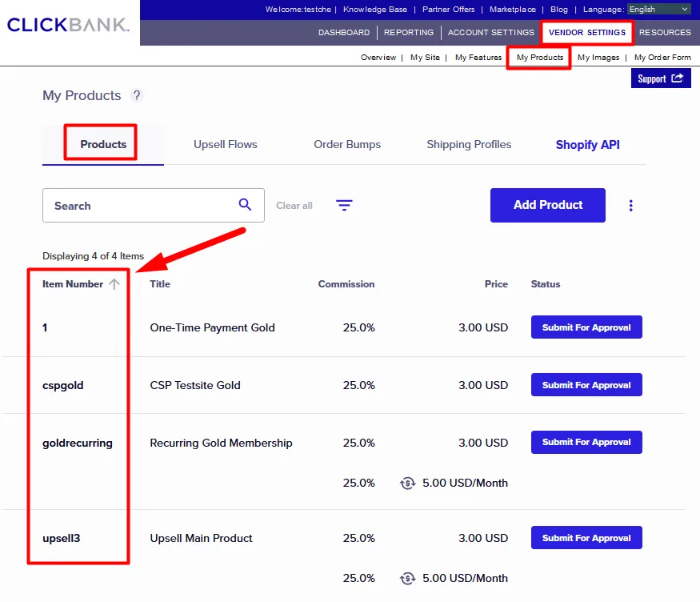Click the question mark beside My Products heading
Viewport: 700px width, 602px height.
(x=136, y=95)
